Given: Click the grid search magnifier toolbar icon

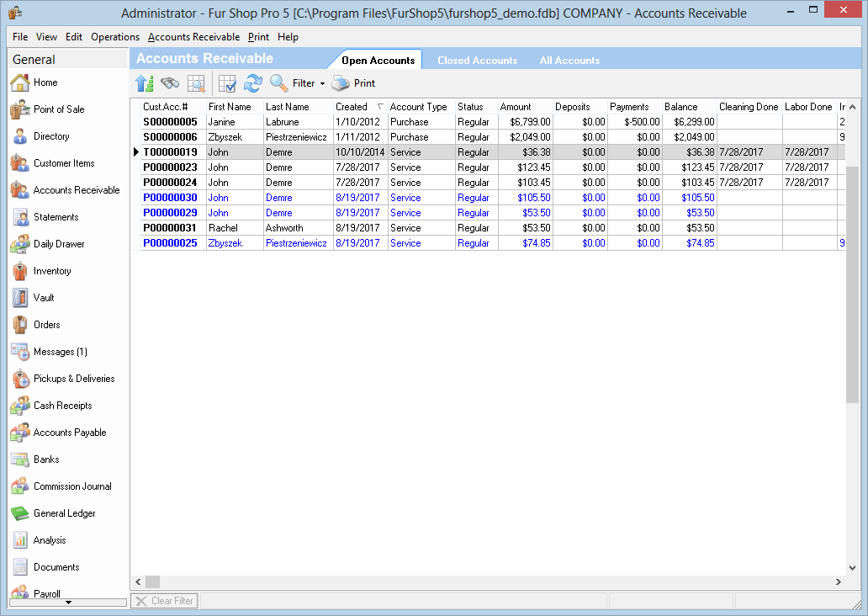Looking at the screenshot, I should (x=196, y=83).
